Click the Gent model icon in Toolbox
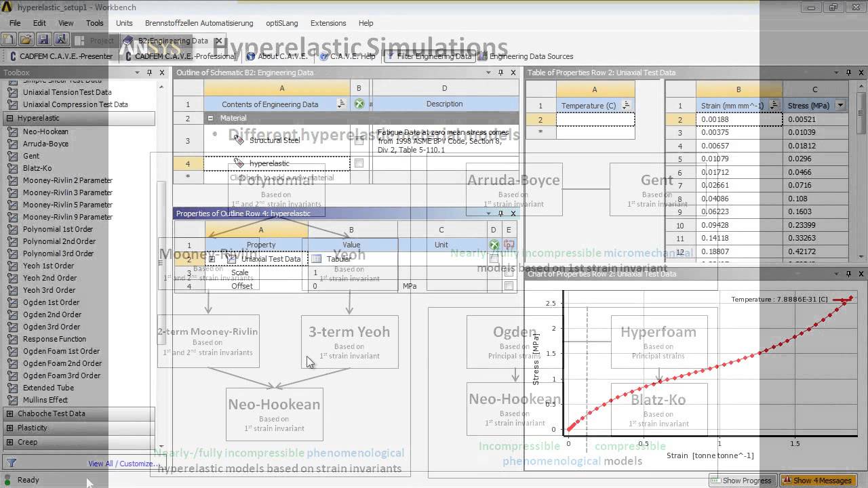 tap(12, 156)
